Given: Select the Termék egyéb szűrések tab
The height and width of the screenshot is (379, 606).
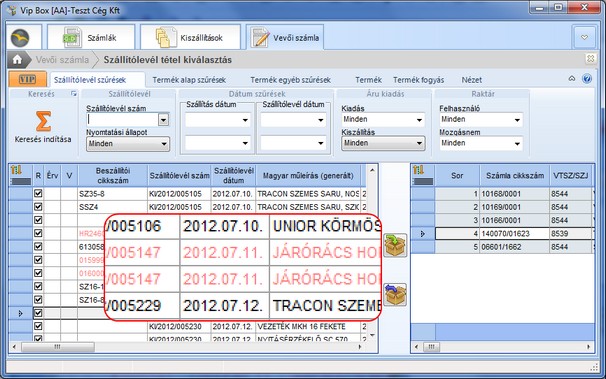Looking at the screenshot, I should pyautogui.click(x=291, y=80).
